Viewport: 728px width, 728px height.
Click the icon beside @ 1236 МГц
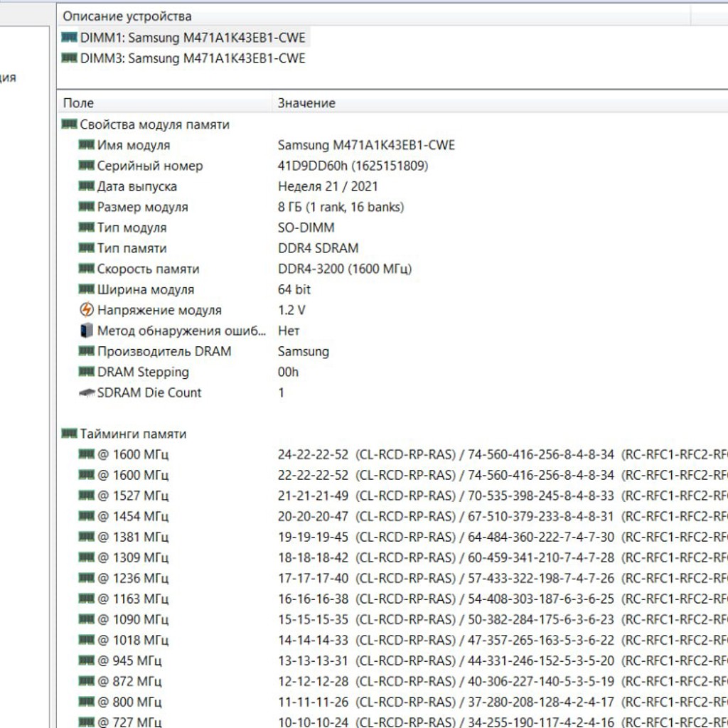86,577
